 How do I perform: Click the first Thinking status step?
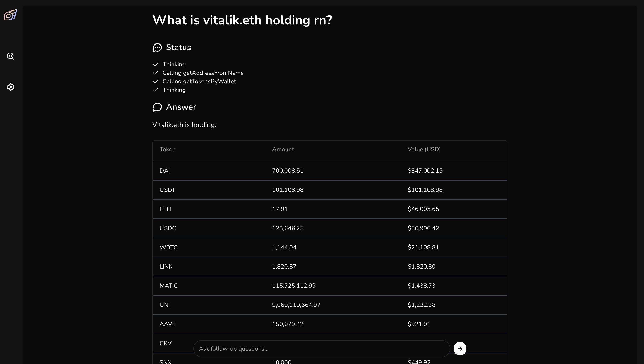(x=174, y=64)
